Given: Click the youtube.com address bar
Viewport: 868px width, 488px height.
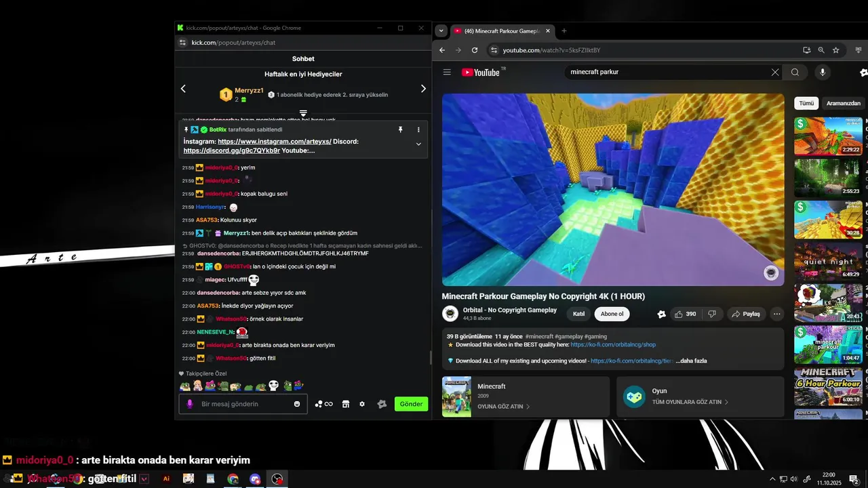Looking at the screenshot, I should pyautogui.click(x=644, y=50).
